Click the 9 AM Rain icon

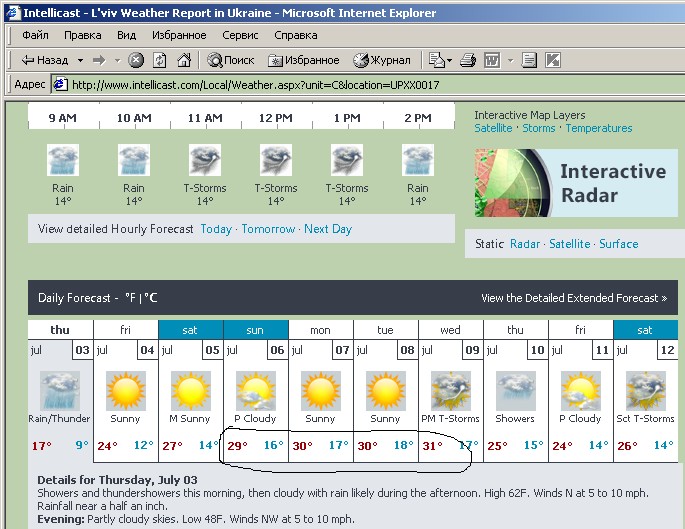[63, 160]
